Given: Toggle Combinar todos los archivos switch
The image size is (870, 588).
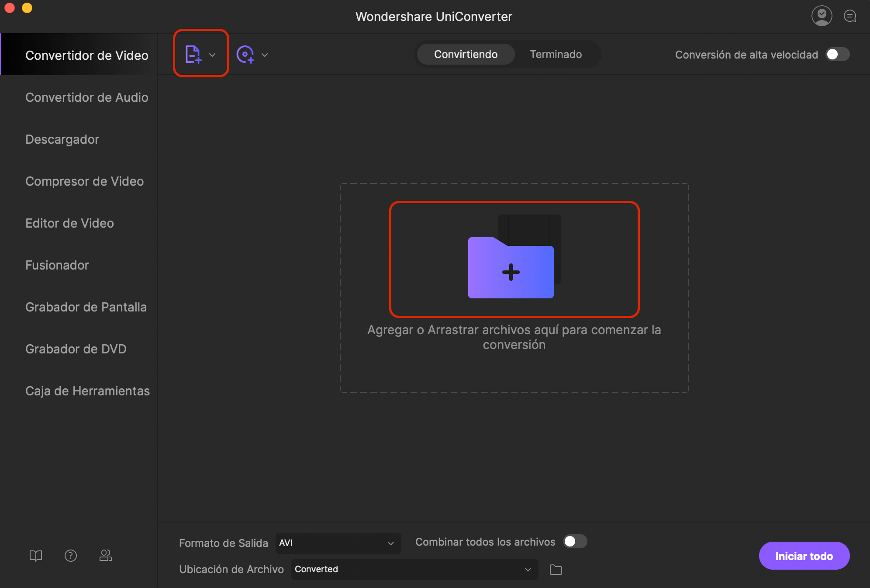Looking at the screenshot, I should (x=575, y=542).
